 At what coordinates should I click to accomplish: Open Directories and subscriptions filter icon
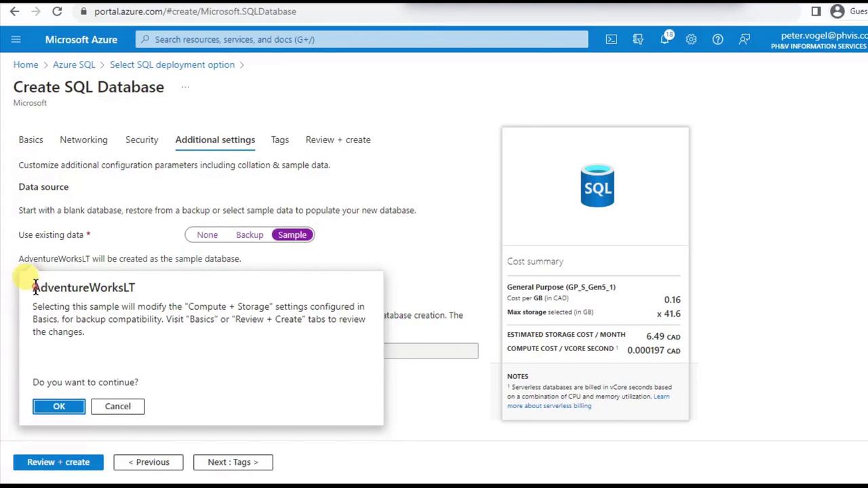coord(638,39)
